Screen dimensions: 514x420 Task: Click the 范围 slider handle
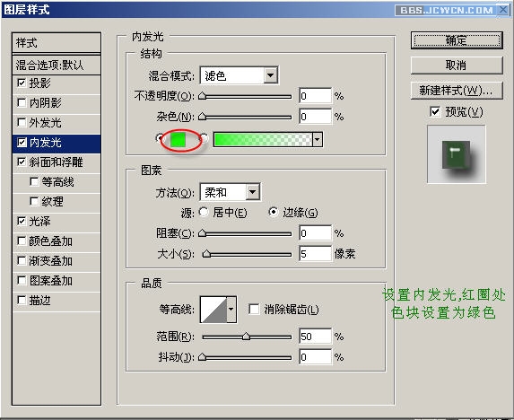click(x=246, y=337)
